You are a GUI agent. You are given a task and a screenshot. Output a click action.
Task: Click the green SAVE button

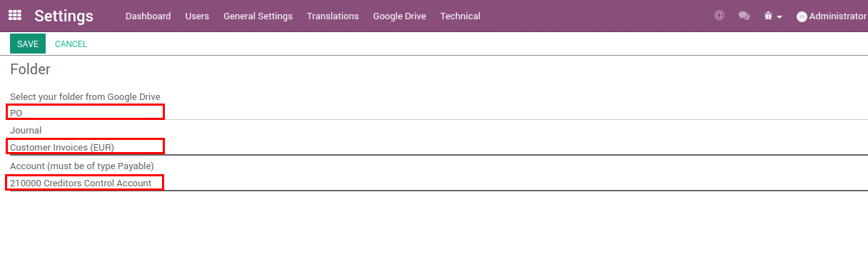(28, 44)
